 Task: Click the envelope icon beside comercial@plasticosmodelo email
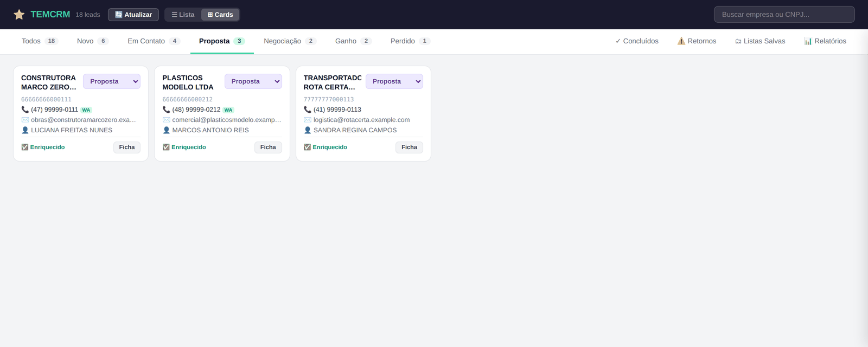(x=167, y=120)
